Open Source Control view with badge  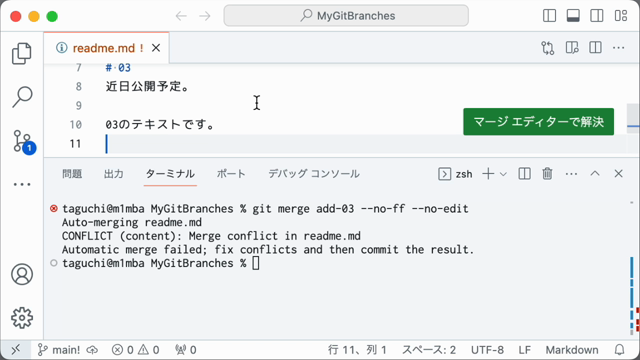coord(24,142)
